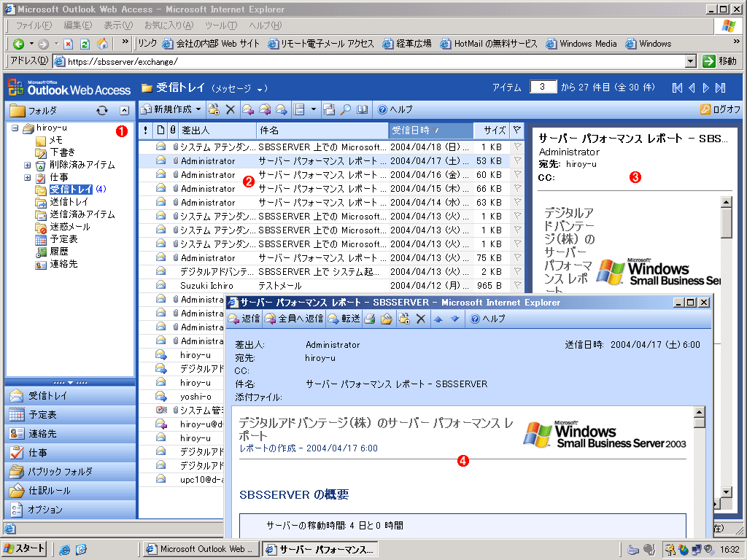Click 全員へ返信 in the message window
747x560 pixels.
[295, 319]
